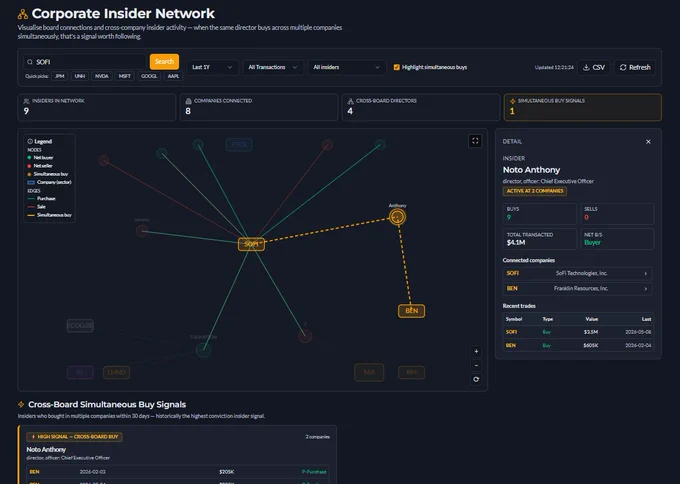Uncheck Highlight simultaneous buys checkbox
Viewport: 680px width, 484px height.
(396, 67)
